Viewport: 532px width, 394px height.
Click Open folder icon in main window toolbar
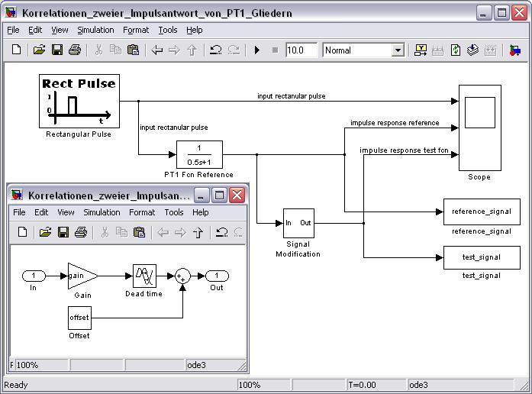(x=39, y=50)
